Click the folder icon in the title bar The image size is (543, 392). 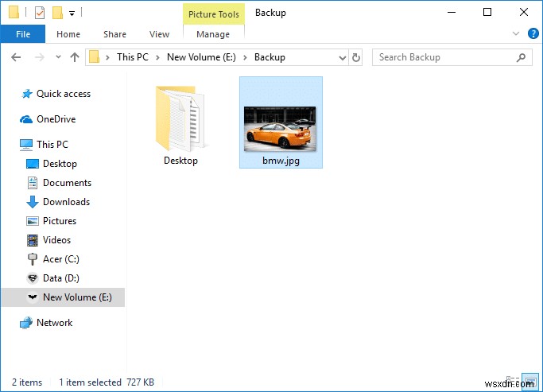click(14, 12)
